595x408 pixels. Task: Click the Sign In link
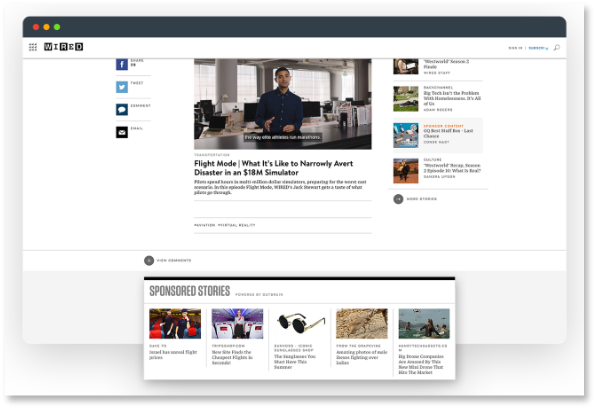515,48
